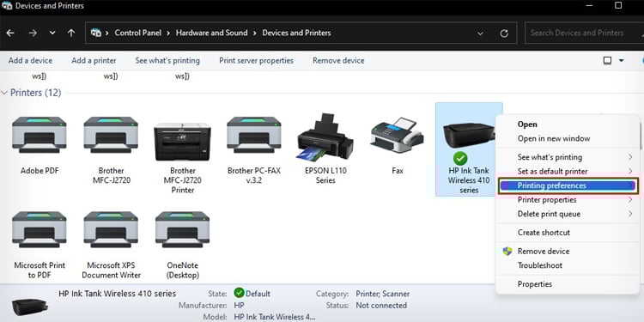Expand See what's printing submenu arrow
644x322 pixels.
click(630, 157)
